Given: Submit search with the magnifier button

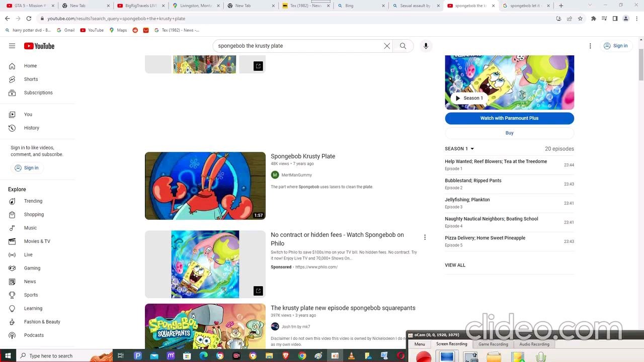Looking at the screenshot, I should (x=403, y=46).
